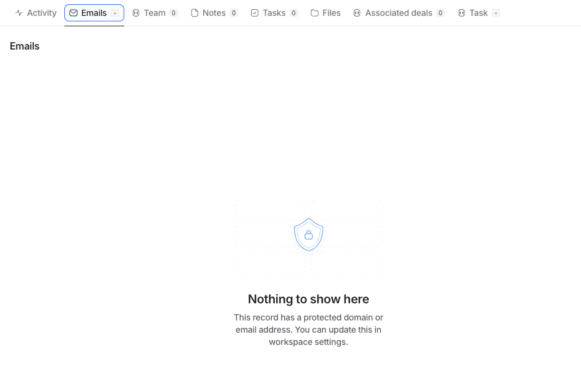Click the shield lock icon

tap(309, 235)
